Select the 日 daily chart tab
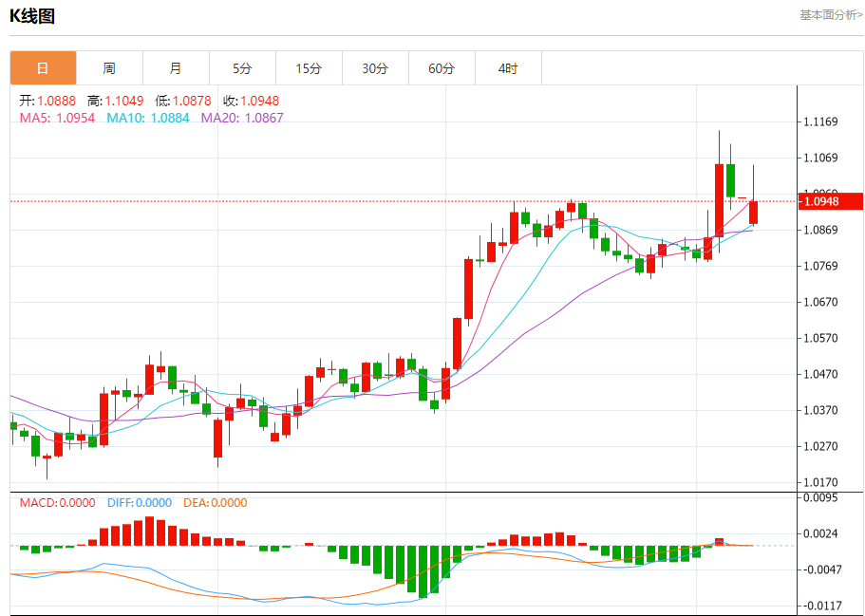The height and width of the screenshot is (616, 865). 43,68
